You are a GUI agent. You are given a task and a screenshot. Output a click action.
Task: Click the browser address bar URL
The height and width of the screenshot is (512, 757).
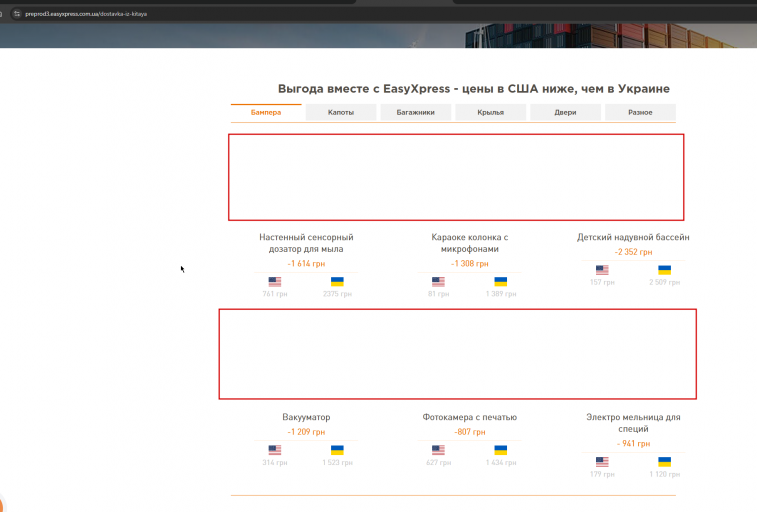pyautogui.click(x=86, y=14)
